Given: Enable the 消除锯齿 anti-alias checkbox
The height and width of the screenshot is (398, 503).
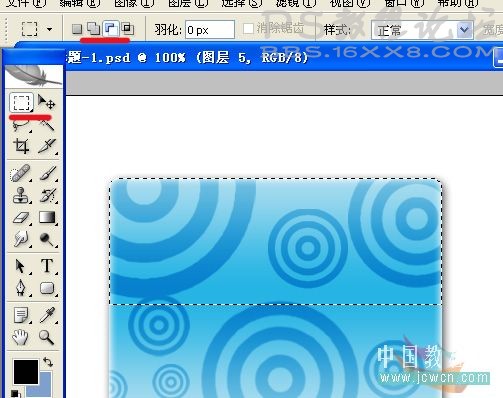Looking at the screenshot, I should pos(248,29).
